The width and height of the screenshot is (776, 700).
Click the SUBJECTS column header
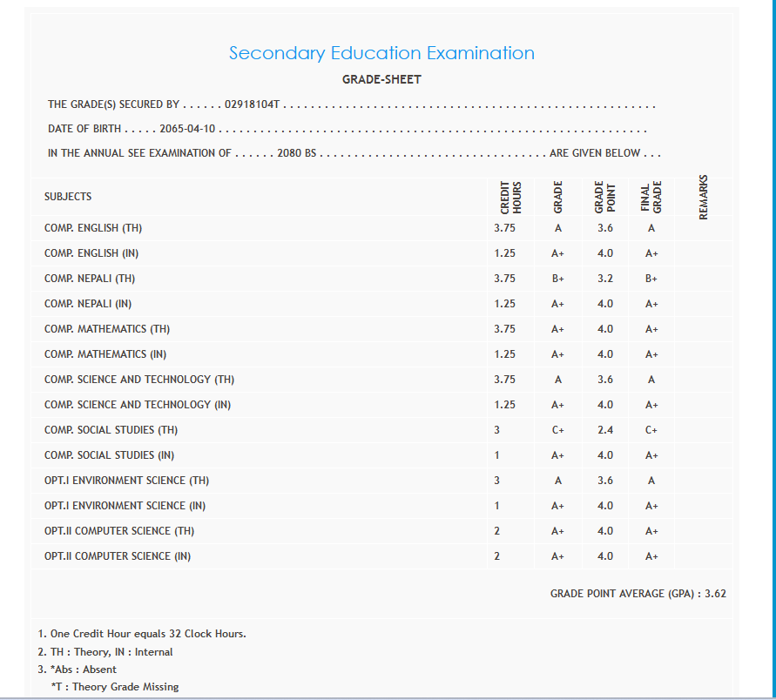click(68, 197)
